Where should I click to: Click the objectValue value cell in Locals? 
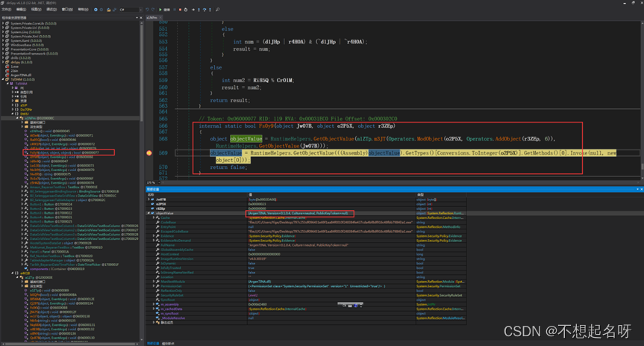coord(298,213)
